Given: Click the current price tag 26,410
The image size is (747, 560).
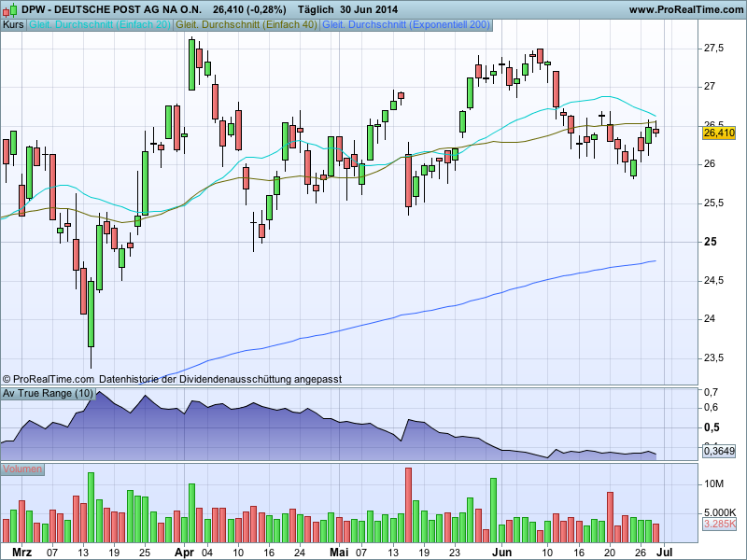Looking at the screenshot, I should pos(719,133).
